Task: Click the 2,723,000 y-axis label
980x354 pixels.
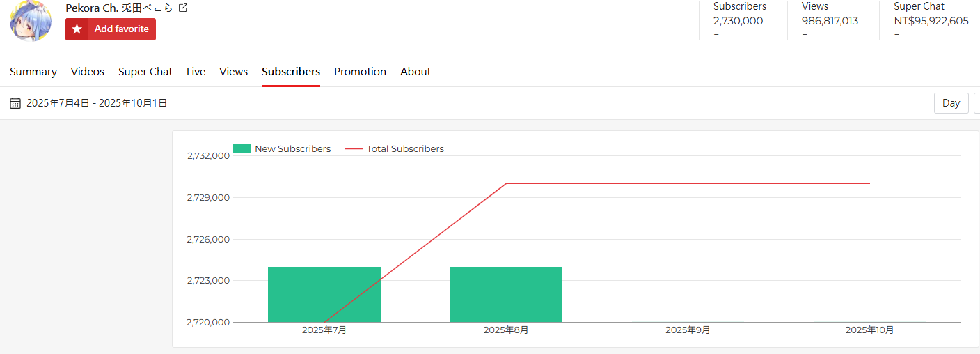Action: pos(208,281)
